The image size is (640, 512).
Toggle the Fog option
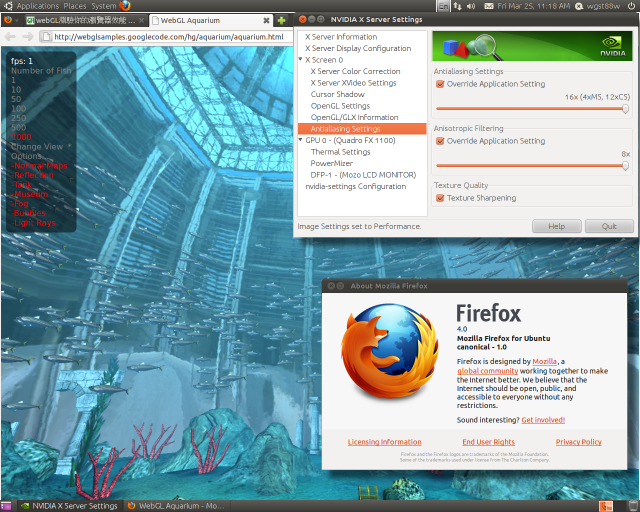20,204
